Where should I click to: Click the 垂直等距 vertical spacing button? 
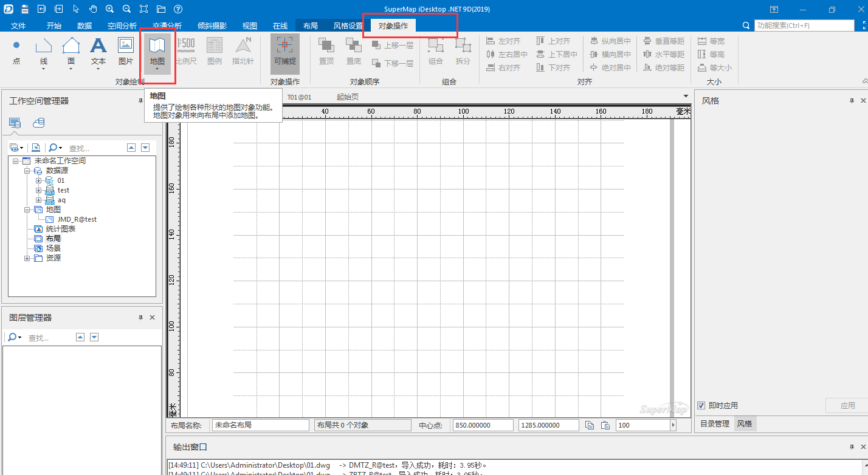(x=664, y=41)
